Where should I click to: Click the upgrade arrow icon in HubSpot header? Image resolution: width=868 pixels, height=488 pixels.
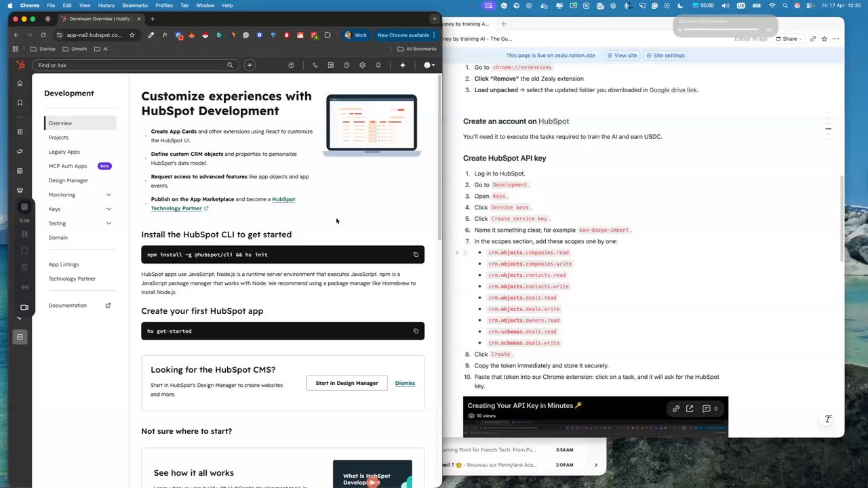[291, 65]
